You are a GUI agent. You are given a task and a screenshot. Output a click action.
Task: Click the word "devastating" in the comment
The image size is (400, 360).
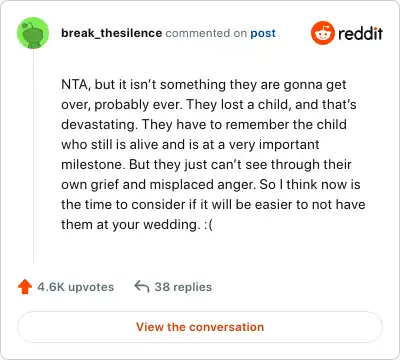pos(99,125)
